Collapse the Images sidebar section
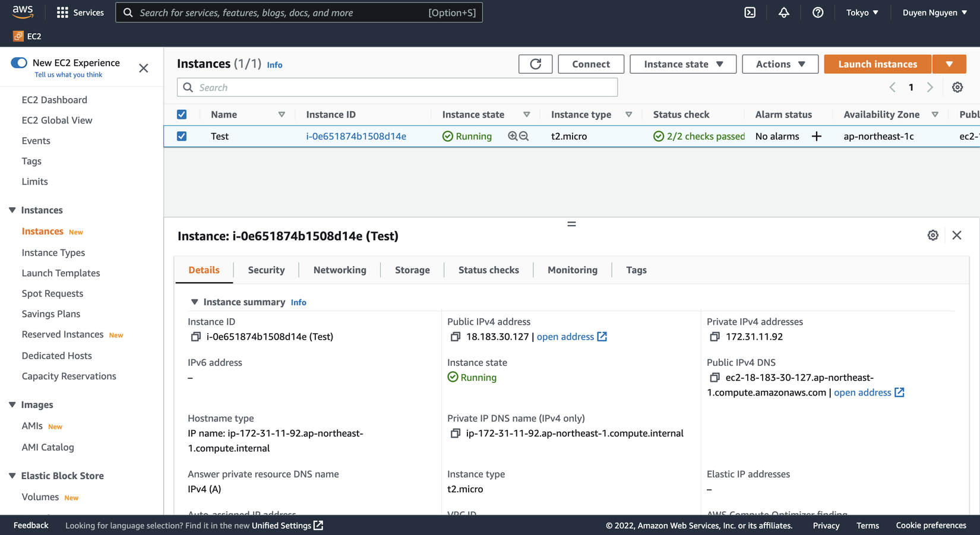 point(12,405)
